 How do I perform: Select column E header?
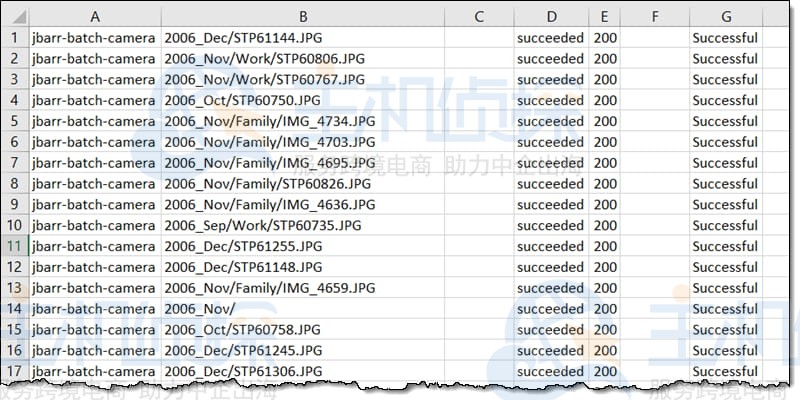click(604, 17)
